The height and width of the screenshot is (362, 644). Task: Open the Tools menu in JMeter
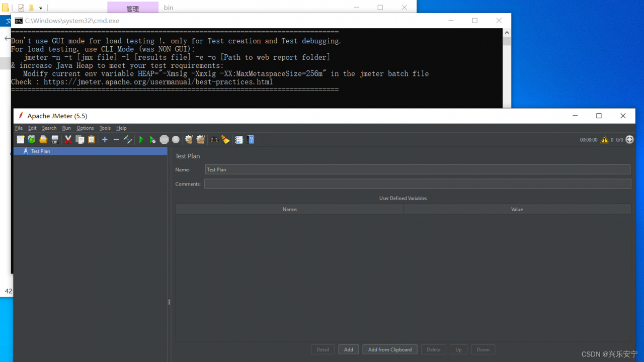coord(105,128)
